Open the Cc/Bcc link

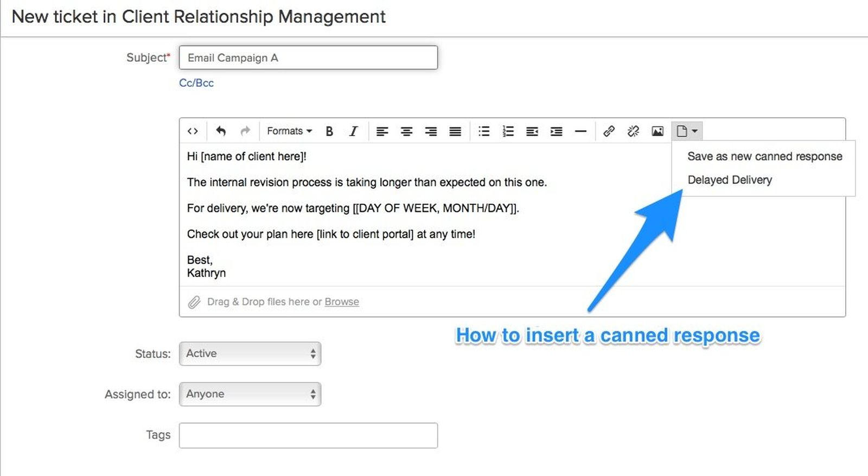[196, 83]
